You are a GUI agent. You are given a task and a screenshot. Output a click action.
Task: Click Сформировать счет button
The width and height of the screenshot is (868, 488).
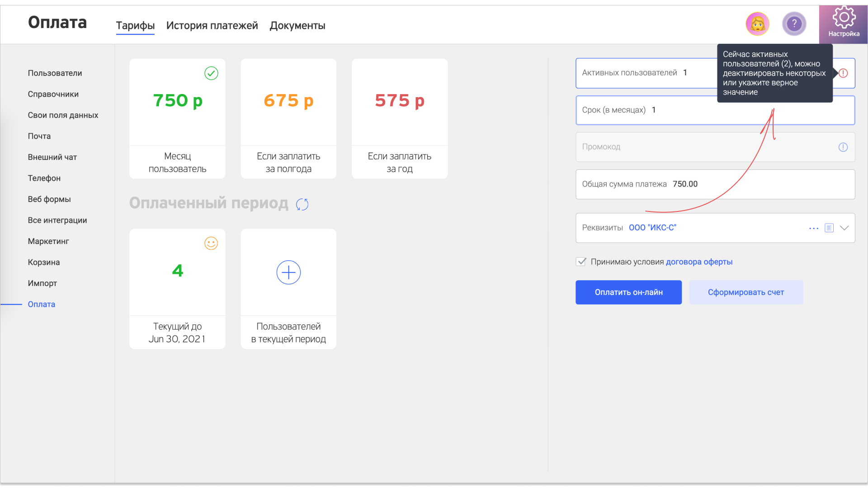(x=745, y=292)
